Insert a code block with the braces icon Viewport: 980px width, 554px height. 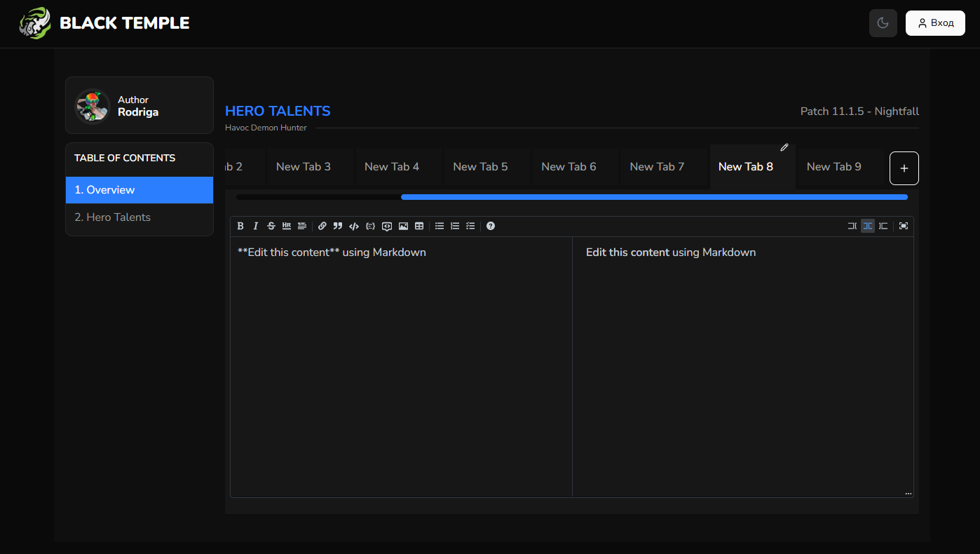(370, 226)
